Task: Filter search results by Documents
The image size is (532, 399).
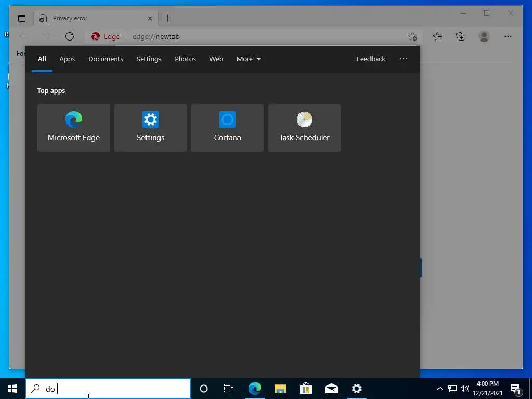Action: pos(105,59)
